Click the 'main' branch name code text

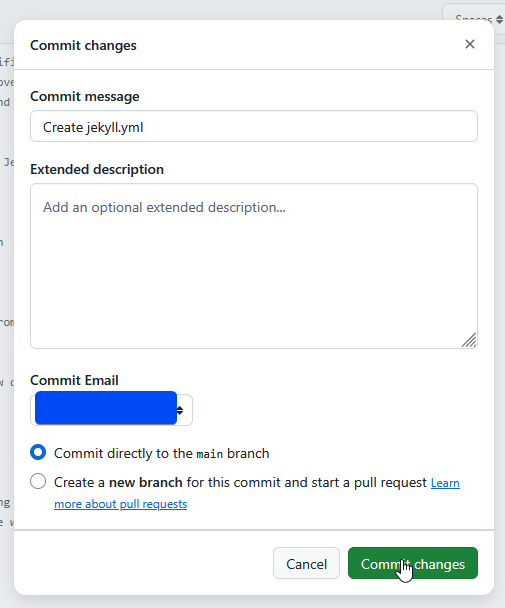point(209,454)
